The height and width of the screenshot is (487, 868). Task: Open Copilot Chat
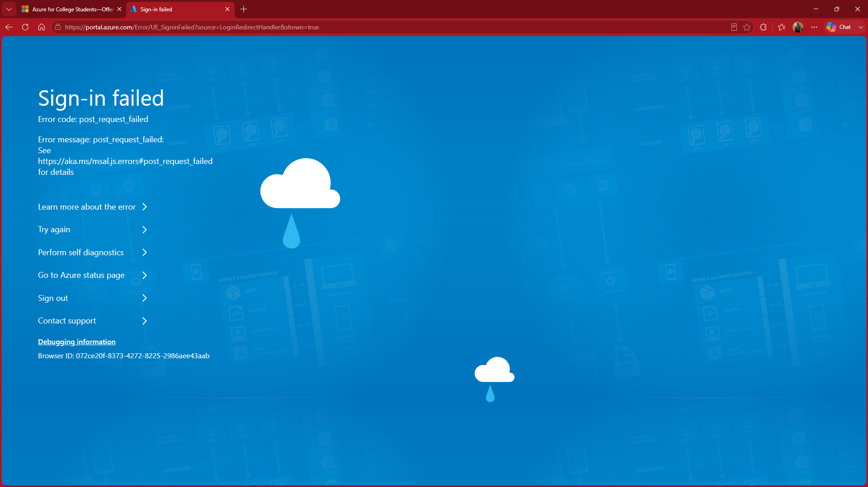[839, 27]
